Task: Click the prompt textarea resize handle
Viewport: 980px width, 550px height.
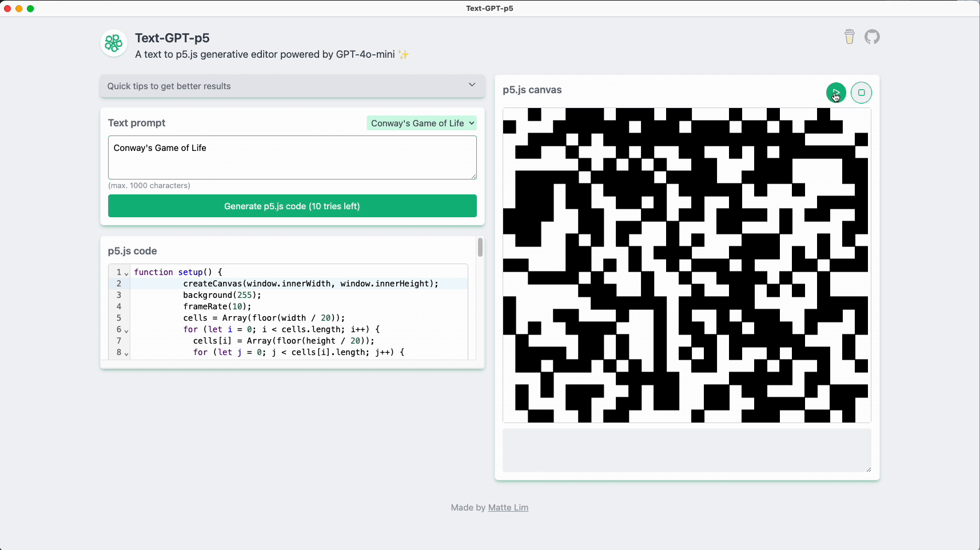Action: point(473,176)
